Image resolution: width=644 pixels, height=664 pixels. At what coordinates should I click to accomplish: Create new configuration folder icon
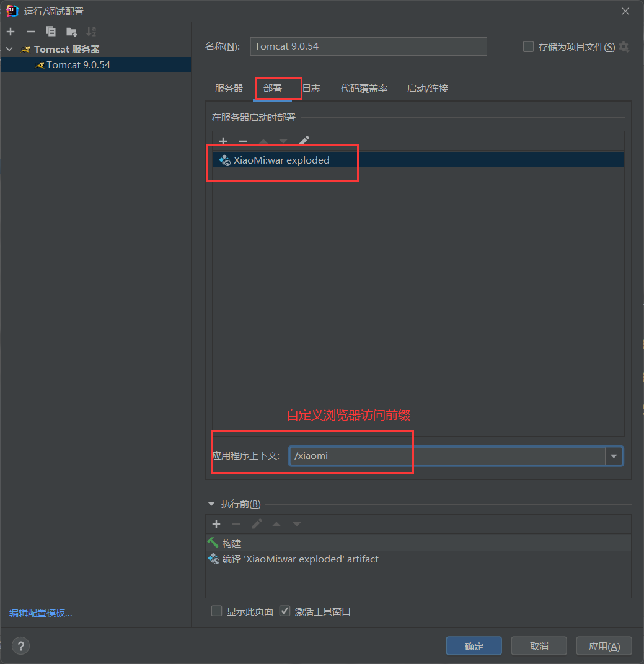point(72,32)
